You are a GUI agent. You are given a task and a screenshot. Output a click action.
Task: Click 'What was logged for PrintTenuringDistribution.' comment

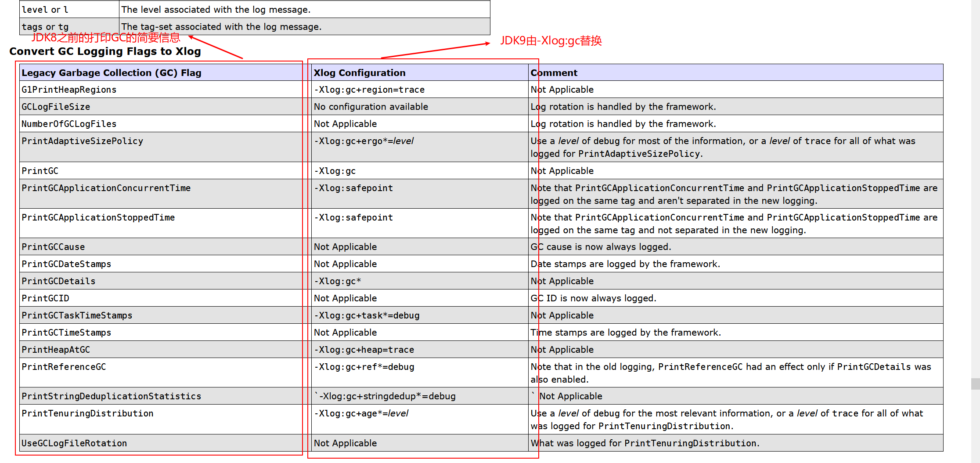645,443
